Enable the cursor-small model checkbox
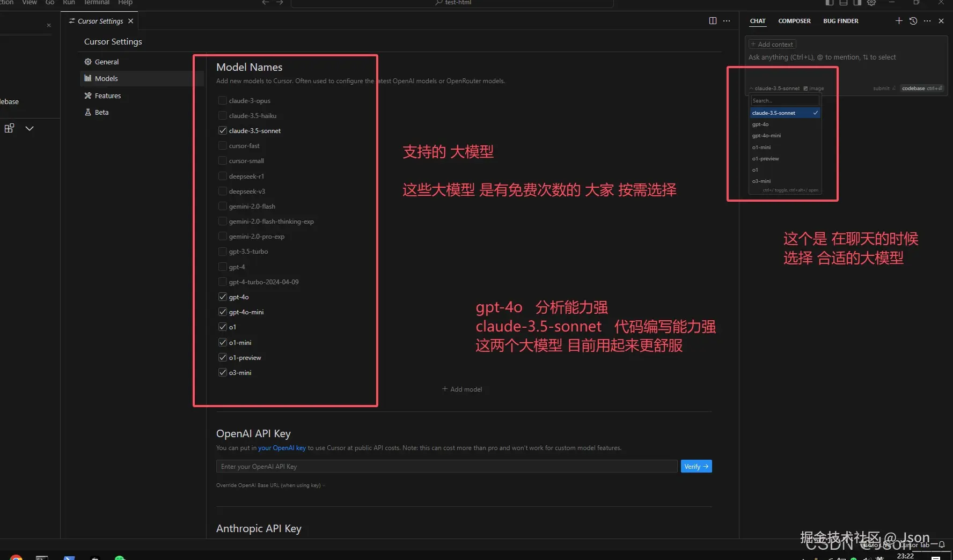The width and height of the screenshot is (953, 560). [222, 160]
